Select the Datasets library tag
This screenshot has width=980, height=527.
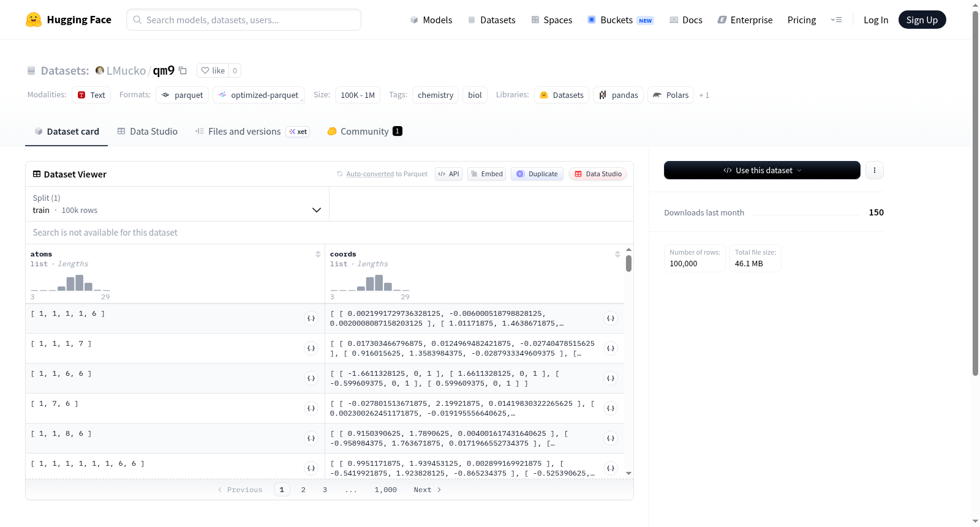coord(562,95)
